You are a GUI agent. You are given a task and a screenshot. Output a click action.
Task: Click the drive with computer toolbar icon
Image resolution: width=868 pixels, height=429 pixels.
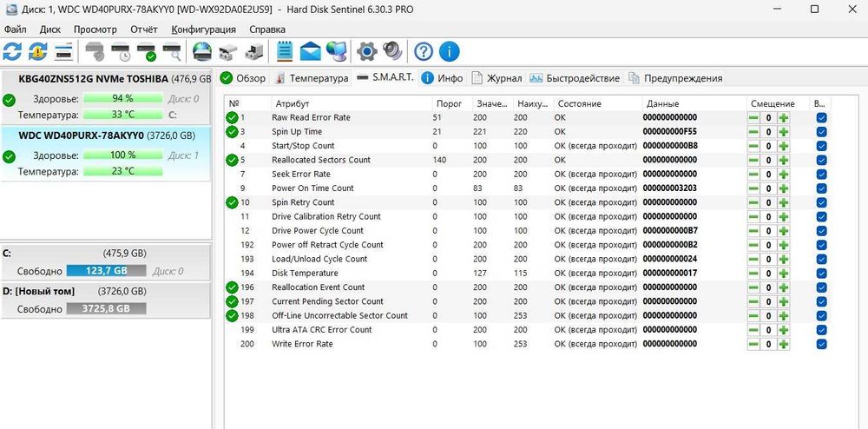(254, 52)
